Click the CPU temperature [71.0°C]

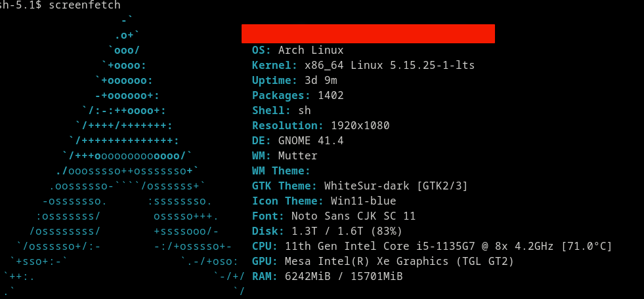click(587, 247)
